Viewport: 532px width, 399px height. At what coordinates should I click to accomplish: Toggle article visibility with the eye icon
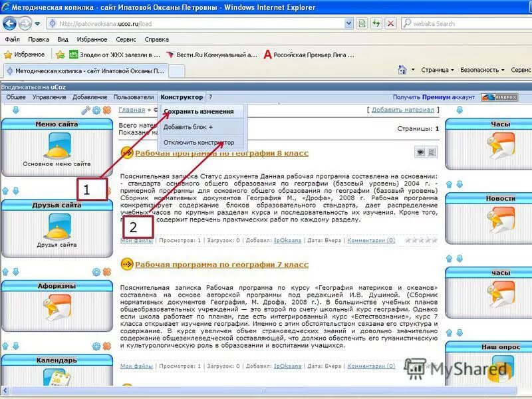[420, 152]
